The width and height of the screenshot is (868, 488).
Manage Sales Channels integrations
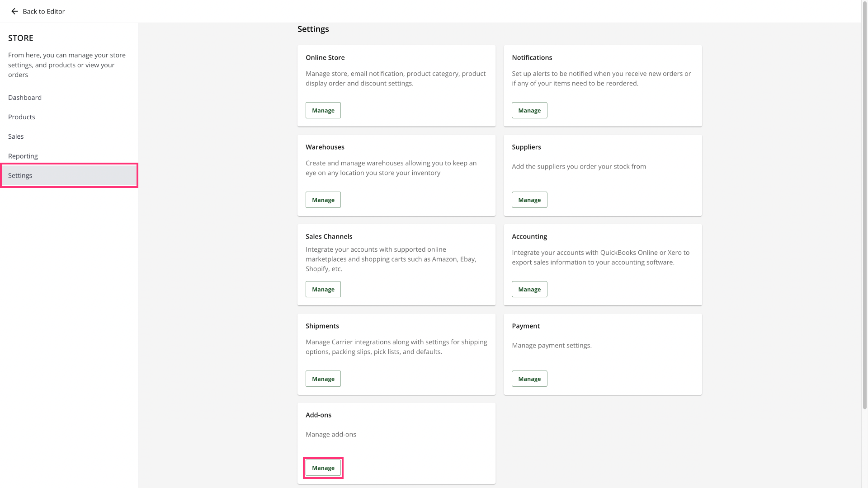click(x=323, y=289)
